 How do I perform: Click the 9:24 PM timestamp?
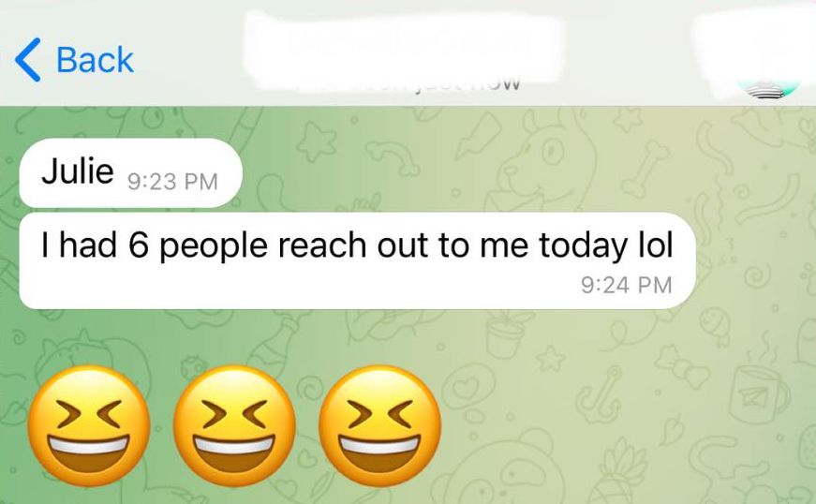pos(626,285)
